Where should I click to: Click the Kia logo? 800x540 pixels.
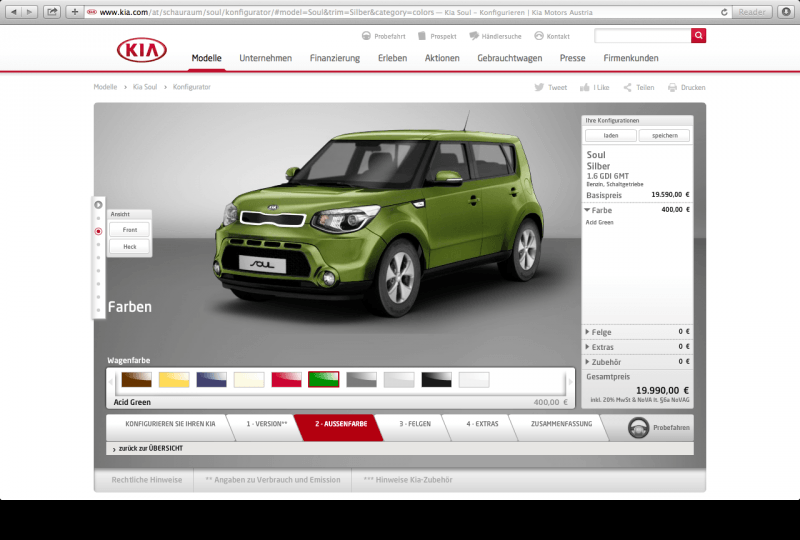[x=142, y=50]
